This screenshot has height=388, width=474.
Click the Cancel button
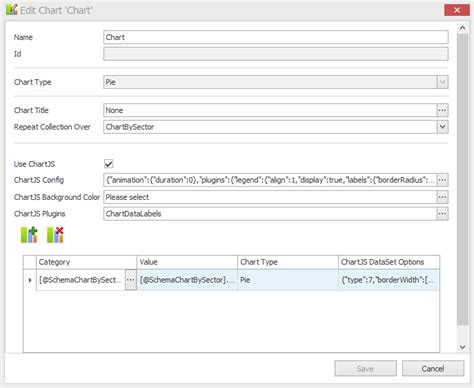pyautogui.click(x=433, y=369)
